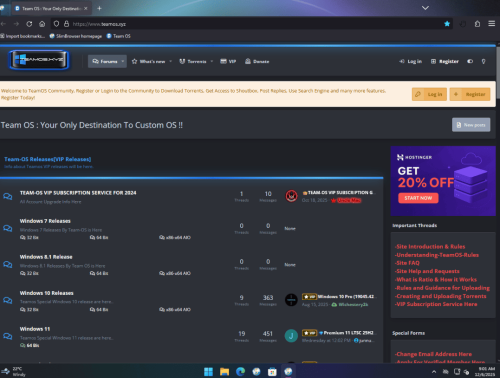Open File Explorer from the taskbar
This screenshot has height=378, width=500.
(224, 371)
